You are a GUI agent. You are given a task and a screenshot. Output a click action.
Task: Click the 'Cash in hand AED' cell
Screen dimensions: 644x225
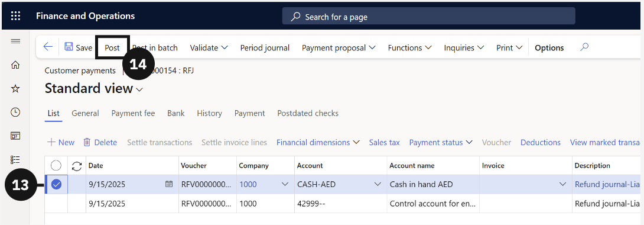click(433, 185)
